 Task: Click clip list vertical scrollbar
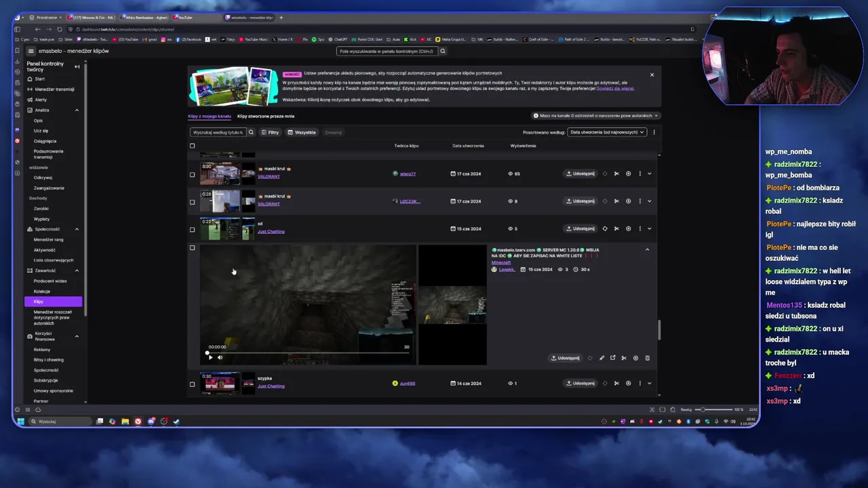658,329
